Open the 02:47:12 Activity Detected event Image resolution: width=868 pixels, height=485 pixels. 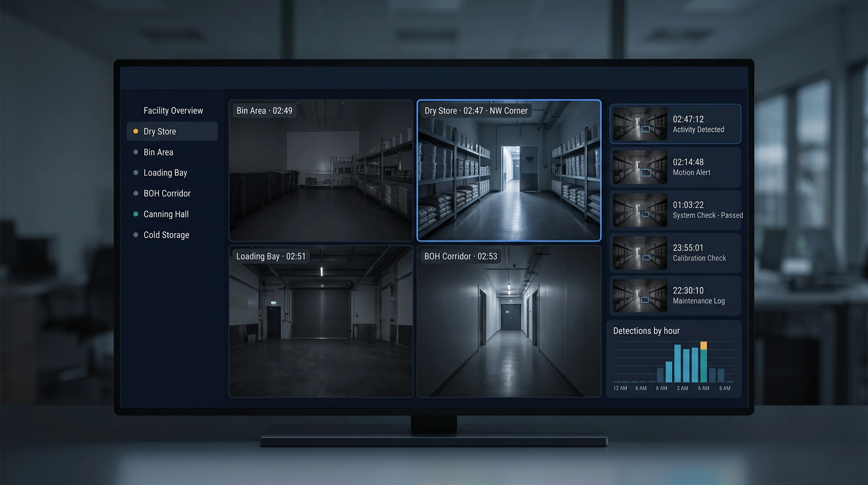(675, 124)
